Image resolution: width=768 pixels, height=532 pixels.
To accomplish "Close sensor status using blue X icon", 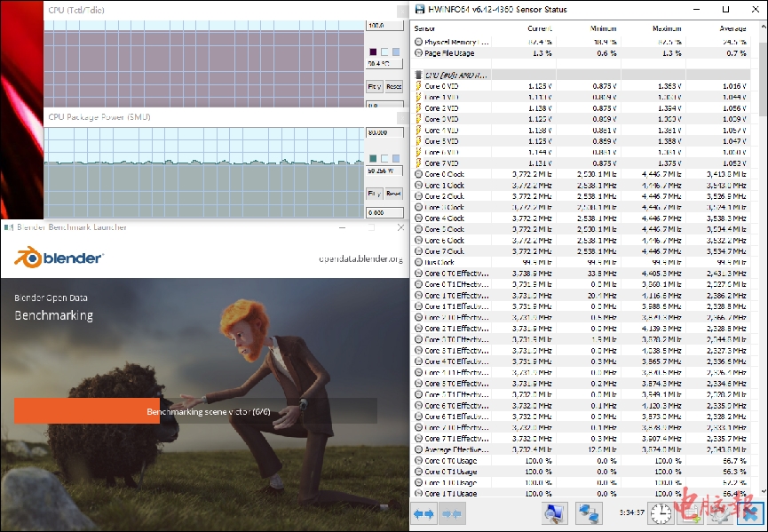I will tap(750, 513).
